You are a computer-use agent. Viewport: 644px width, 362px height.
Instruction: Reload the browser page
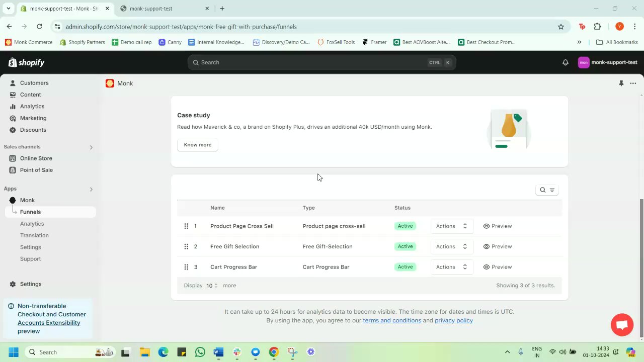[39, 26]
